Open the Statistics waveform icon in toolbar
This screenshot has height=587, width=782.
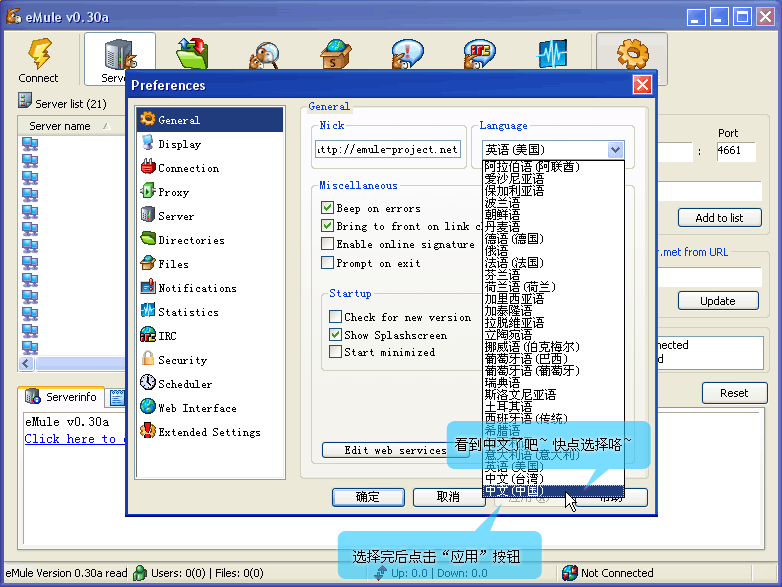click(553, 53)
